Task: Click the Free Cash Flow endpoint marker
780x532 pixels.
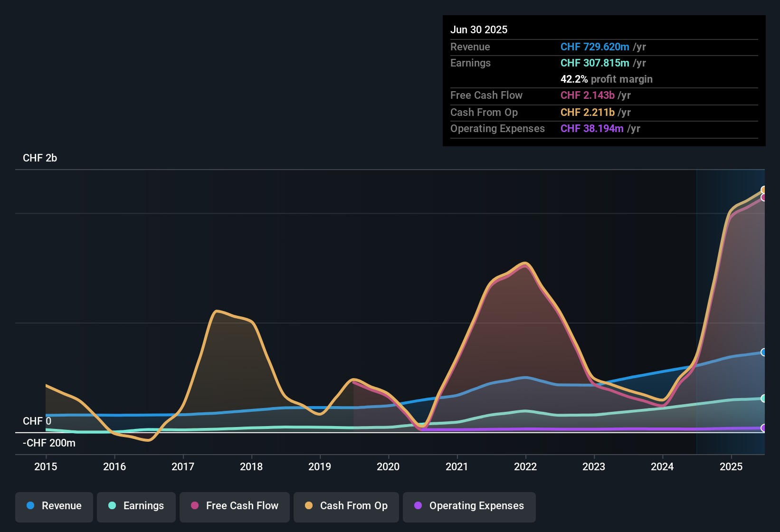Action: point(763,198)
